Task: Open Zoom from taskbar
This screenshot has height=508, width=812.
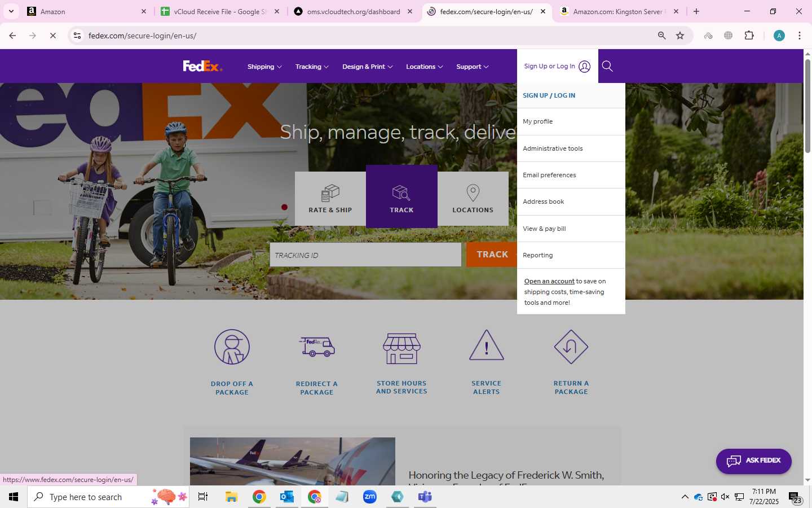Action: 370,497
